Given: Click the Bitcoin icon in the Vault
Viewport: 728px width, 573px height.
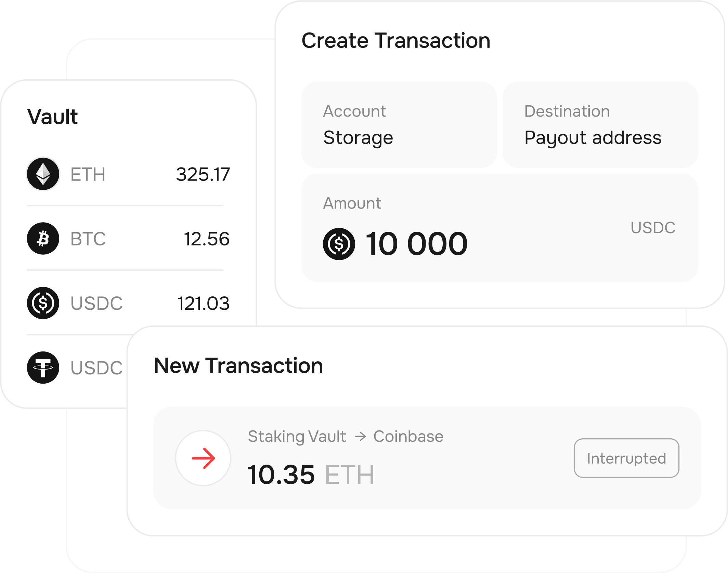Looking at the screenshot, I should (x=43, y=239).
